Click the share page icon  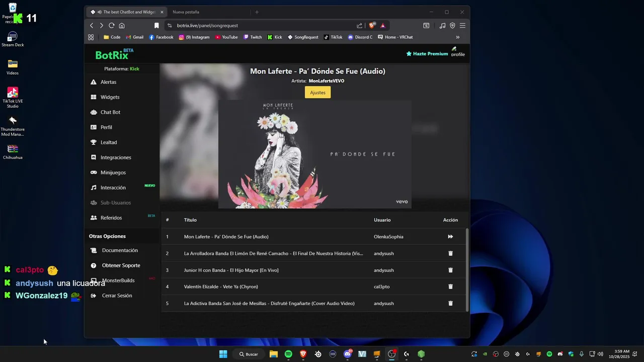coord(359,26)
